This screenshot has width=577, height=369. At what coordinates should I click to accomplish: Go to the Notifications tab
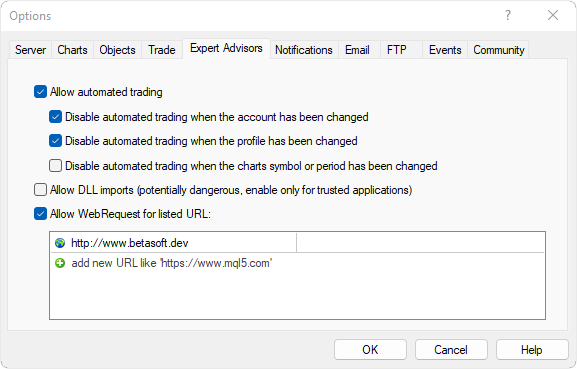click(304, 50)
